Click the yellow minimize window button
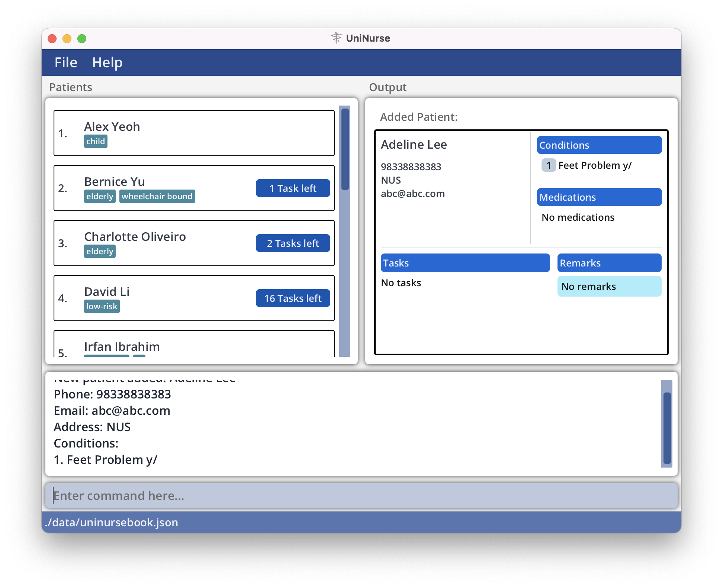This screenshot has width=723, height=588. pyautogui.click(x=67, y=39)
